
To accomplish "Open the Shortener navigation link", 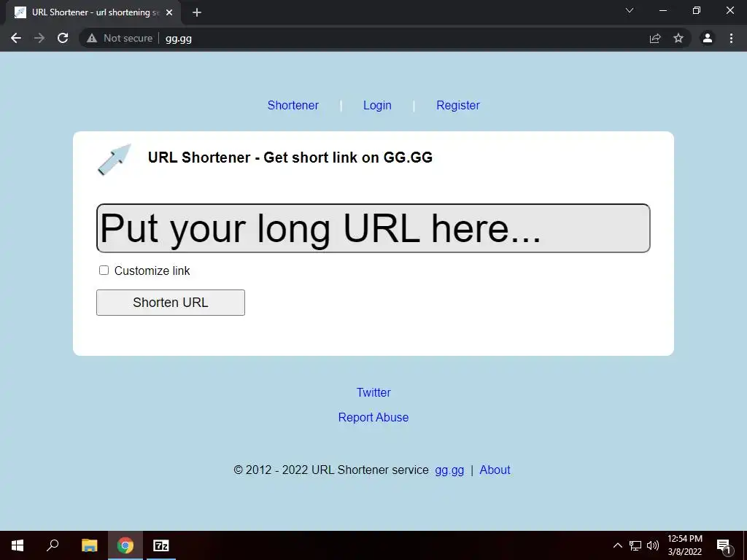I will point(293,105).
